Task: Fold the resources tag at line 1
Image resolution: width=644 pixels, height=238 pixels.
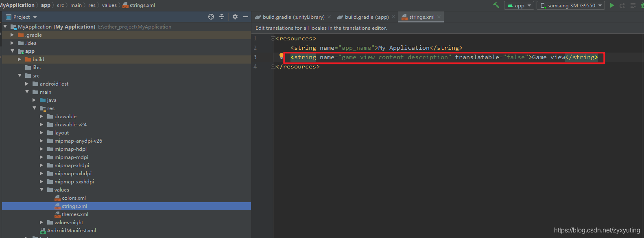Action: pos(273,38)
